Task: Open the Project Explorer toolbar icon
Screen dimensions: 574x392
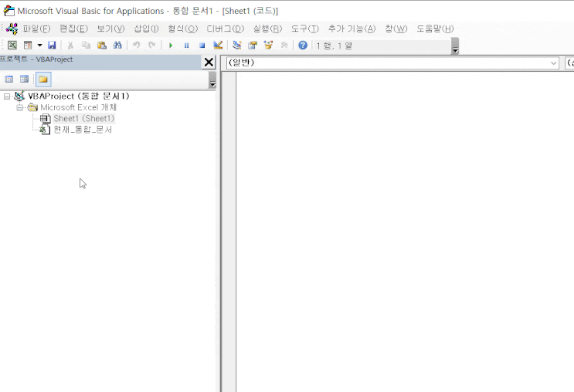Action: tap(237, 46)
